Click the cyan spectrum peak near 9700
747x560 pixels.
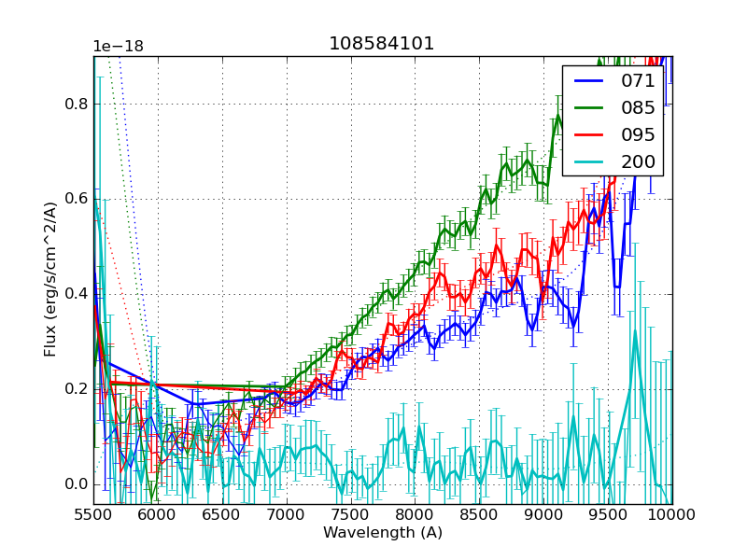click(x=635, y=334)
